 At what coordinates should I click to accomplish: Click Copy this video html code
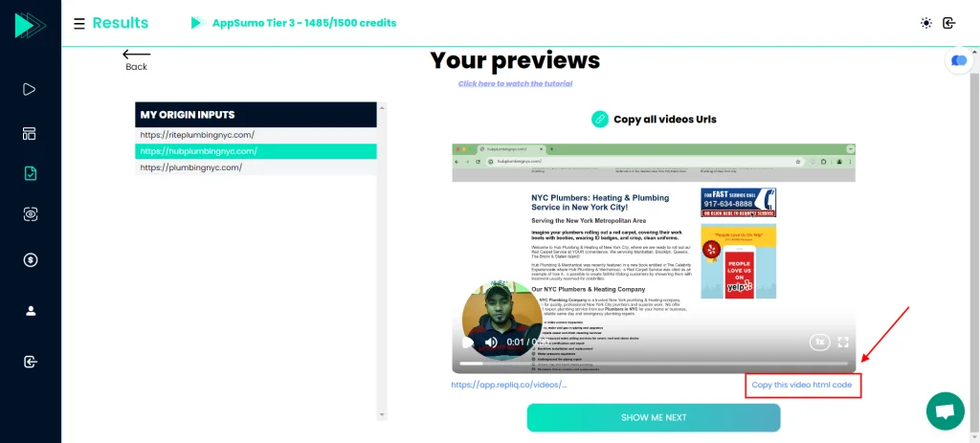801,385
